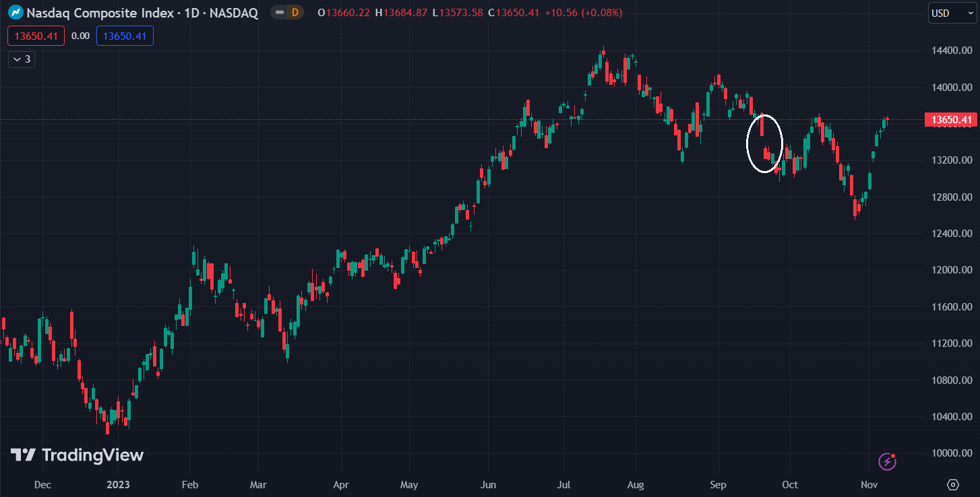
Task: Click the 12800.00 price axis label
Action: tap(952, 197)
